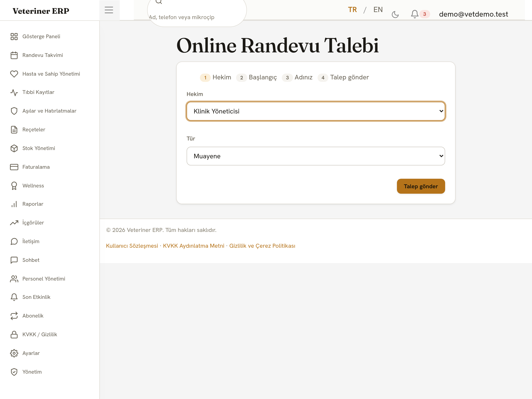Click the award ribbon icon for Wellness
This screenshot has width=532, height=399.
coord(14,186)
